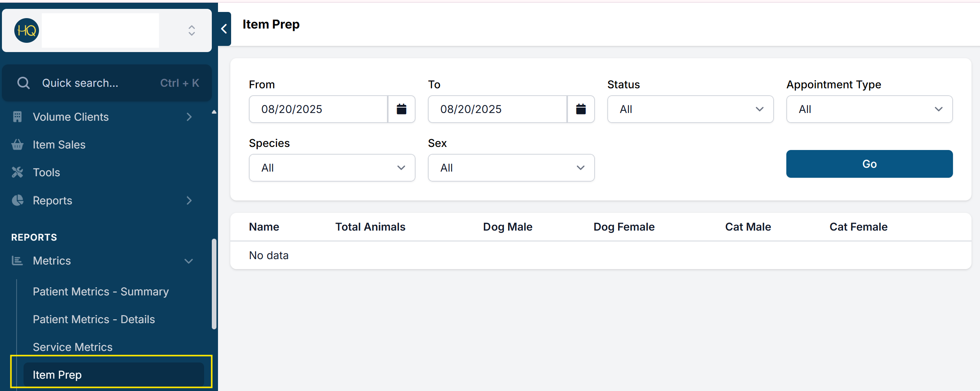Image resolution: width=980 pixels, height=391 pixels.
Task: Open Patient Metrics - Summary report
Action: (x=101, y=292)
